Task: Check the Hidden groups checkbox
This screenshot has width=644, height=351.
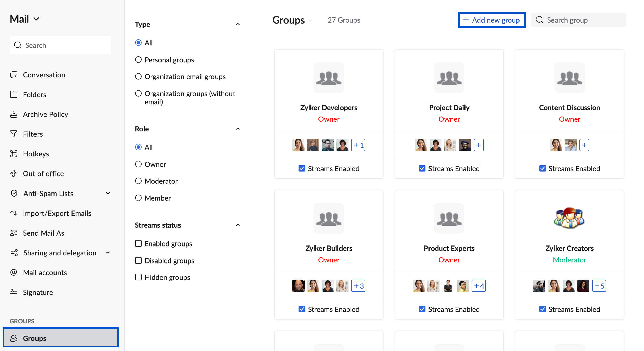Action: click(138, 277)
